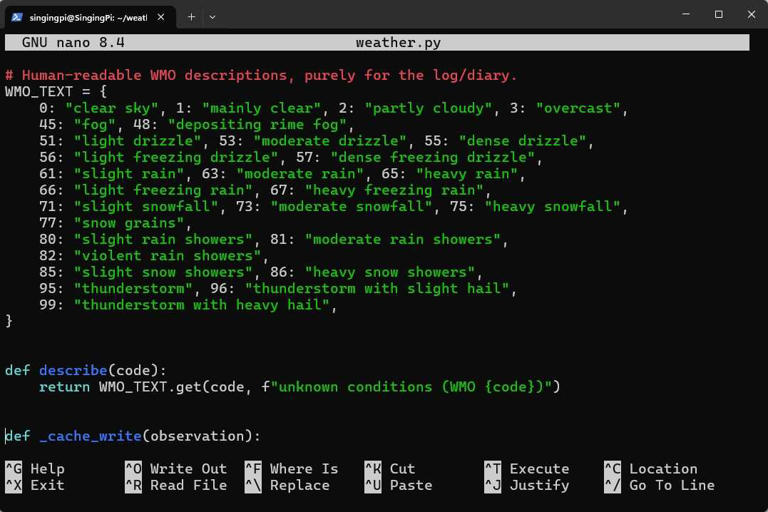
Task: Click the 'return' keyword in describe function
Action: (x=65, y=387)
